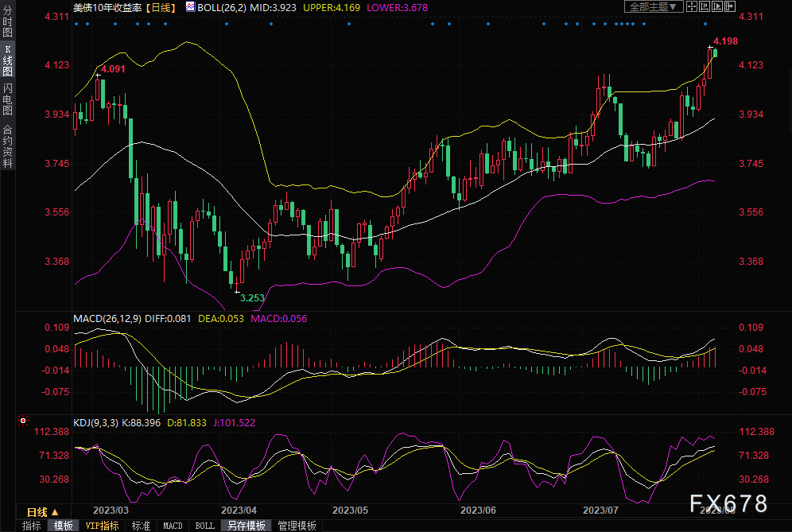792x532 pixels.
Task: Click the VIP指标 tab
Action: (102, 526)
